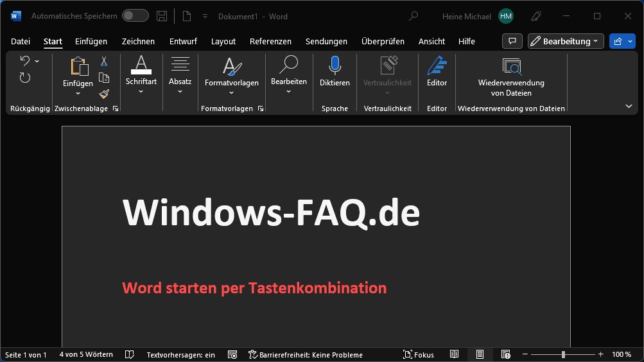Open the HM account avatar
The height and width of the screenshot is (362, 644).
click(x=505, y=16)
